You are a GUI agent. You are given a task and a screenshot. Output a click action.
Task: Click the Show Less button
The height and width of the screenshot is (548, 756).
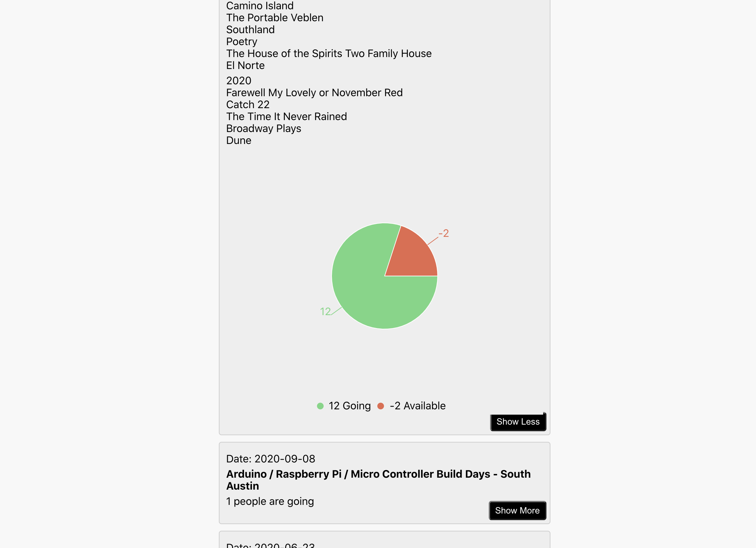(518, 422)
